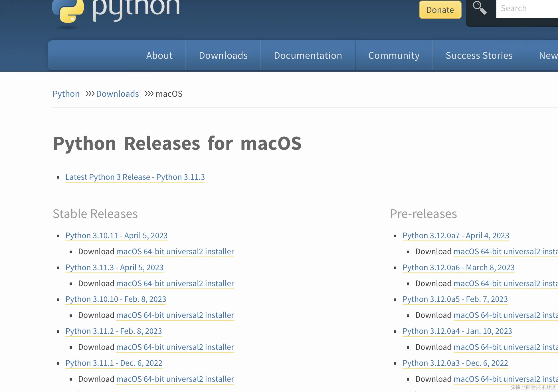Open Python 3.12.0a5 - Feb. 7, 2023 pre-release
Viewport: 558px width, 392px height.
(455, 299)
